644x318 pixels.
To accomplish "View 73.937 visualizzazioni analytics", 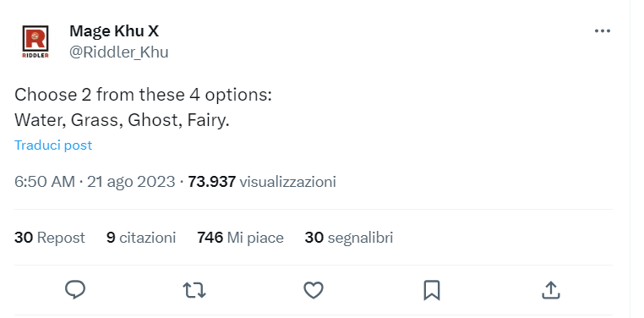I will pos(262,182).
